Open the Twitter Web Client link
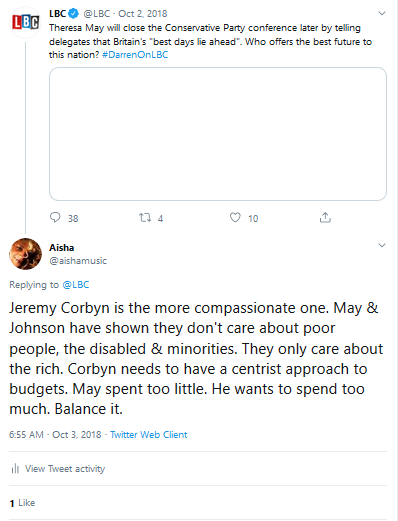Screen dimensions: 398x521 (x=149, y=435)
